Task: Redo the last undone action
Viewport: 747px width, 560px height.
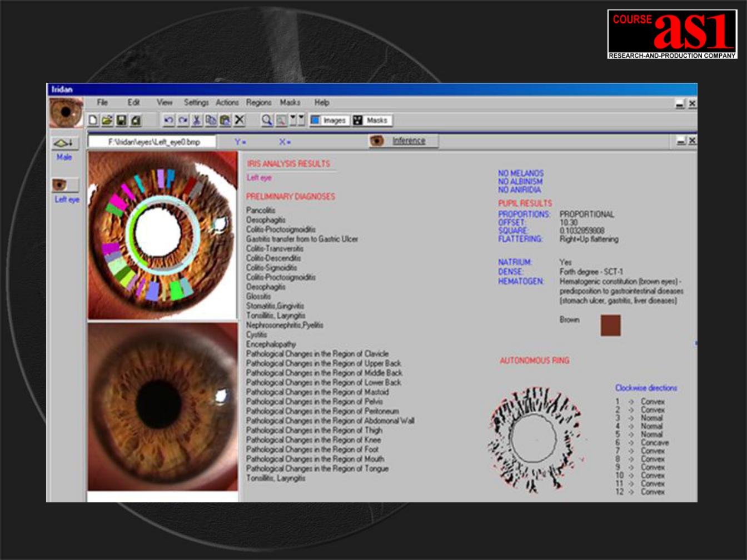Action: tap(183, 120)
